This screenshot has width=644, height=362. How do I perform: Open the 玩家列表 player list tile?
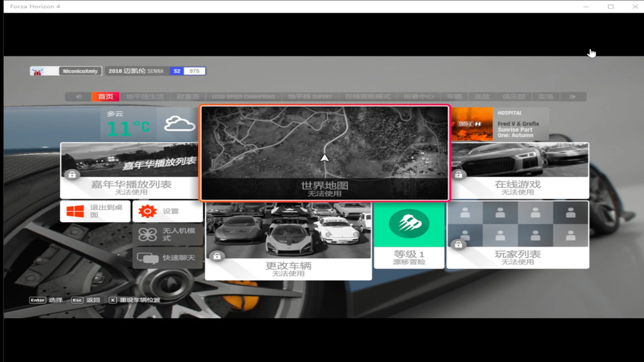pos(518,235)
